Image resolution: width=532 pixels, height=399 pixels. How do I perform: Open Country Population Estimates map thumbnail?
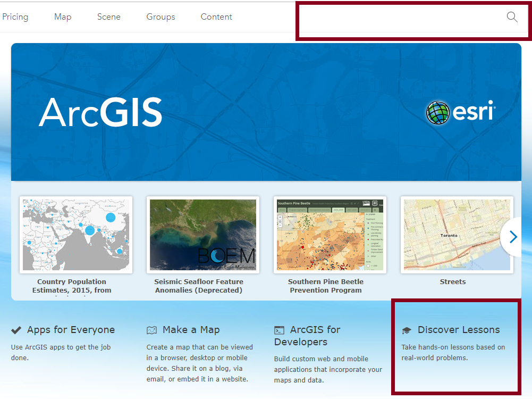click(x=76, y=235)
